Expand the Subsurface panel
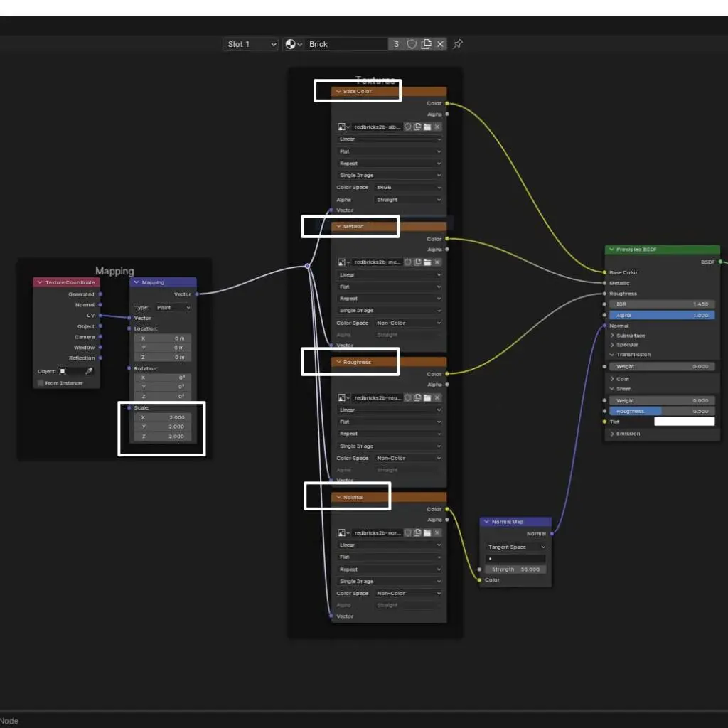The image size is (728, 728). click(612, 336)
